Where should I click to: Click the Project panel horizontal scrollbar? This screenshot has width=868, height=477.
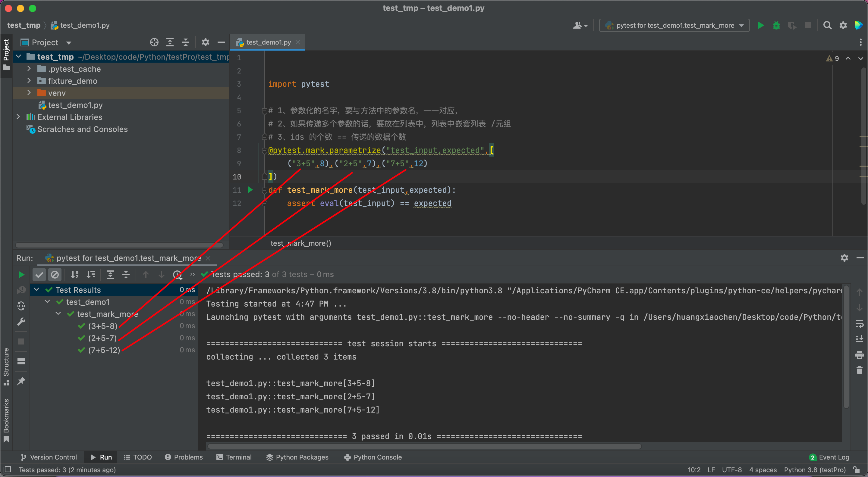pos(119,245)
